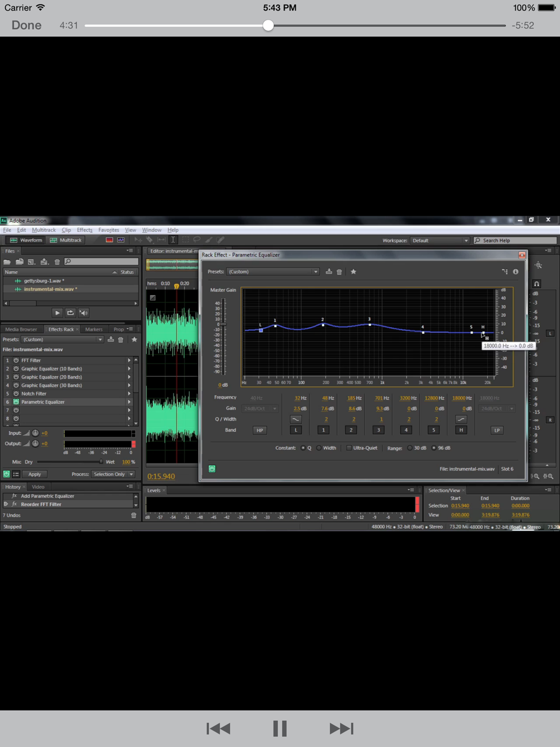This screenshot has height=747, width=560.
Task: Switch to the Media Browser tab
Action: coord(21,329)
